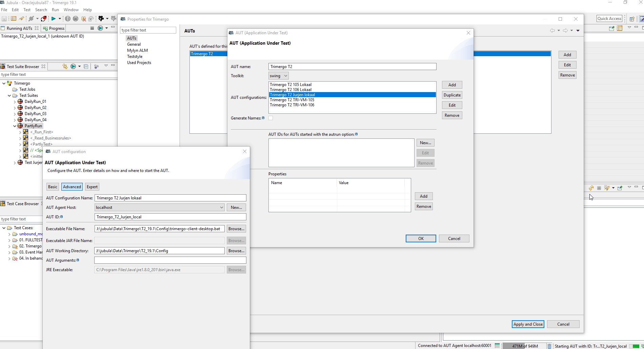Screen dimensions: 644x349
Task: Select Used Projects in properties list
Action: pos(139,63)
